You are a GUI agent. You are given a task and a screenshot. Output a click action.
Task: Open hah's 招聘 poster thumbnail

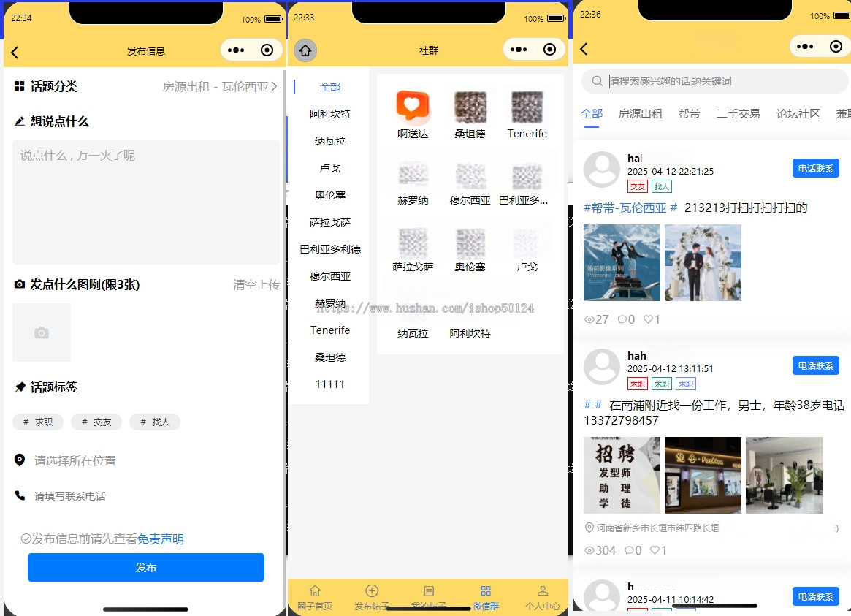click(622, 476)
